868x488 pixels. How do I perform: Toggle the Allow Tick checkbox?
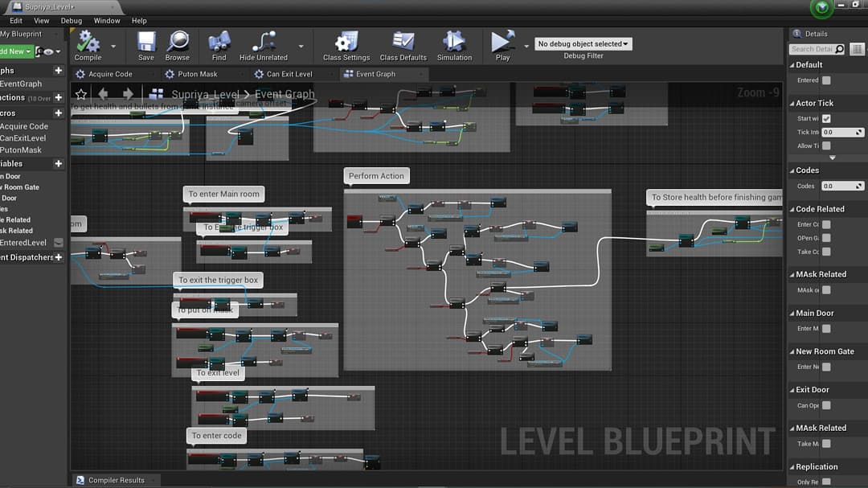coord(826,146)
